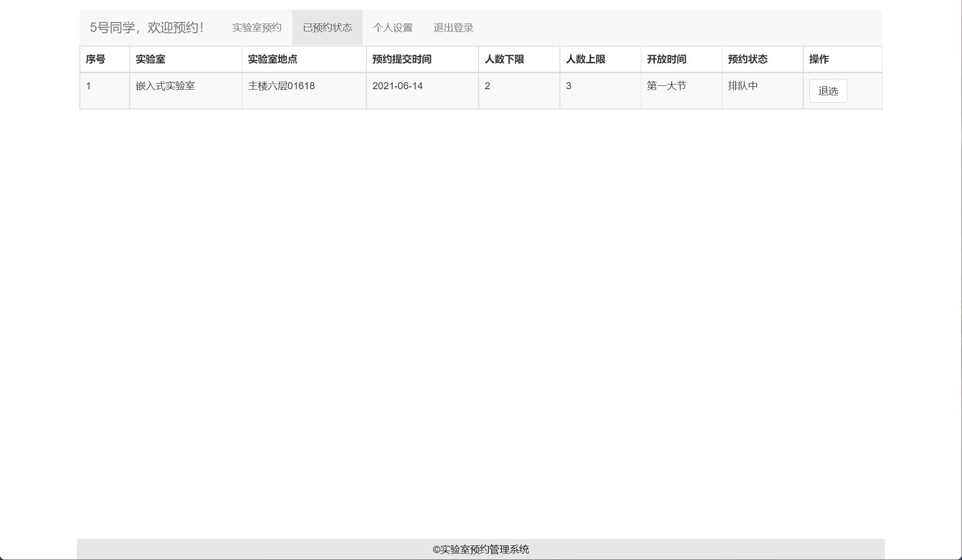Select the 嵌入式实验室 cell

coord(165,86)
